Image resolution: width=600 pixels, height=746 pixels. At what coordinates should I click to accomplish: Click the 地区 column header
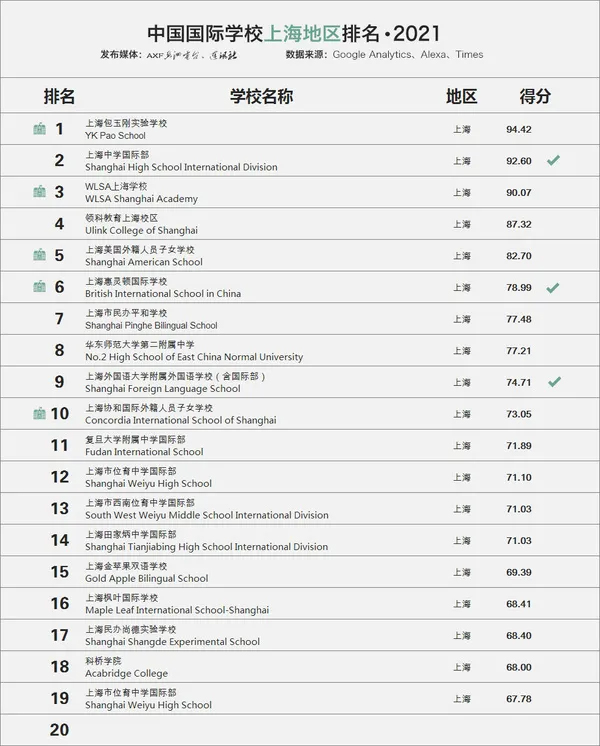pyautogui.click(x=461, y=96)
